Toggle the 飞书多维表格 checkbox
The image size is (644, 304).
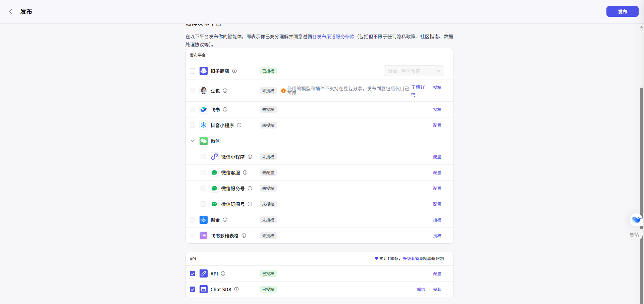[x=193, y=236]
